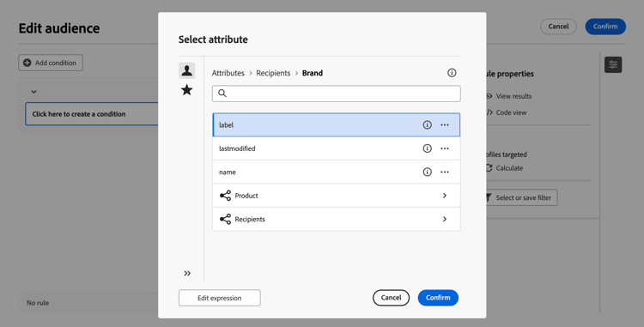Screen dimensions: 644x327
Task: Click the View results link
Action: coord(513,96)
